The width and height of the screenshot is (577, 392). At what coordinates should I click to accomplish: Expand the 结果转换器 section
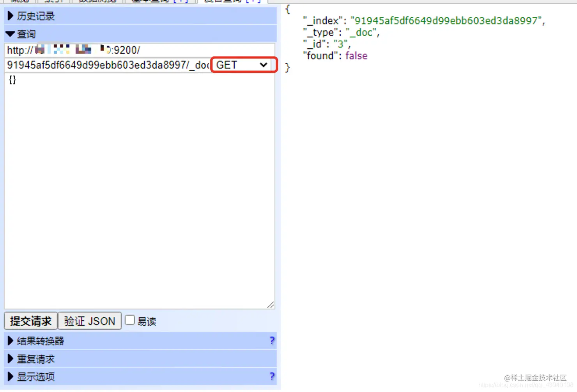coord(140,341)
